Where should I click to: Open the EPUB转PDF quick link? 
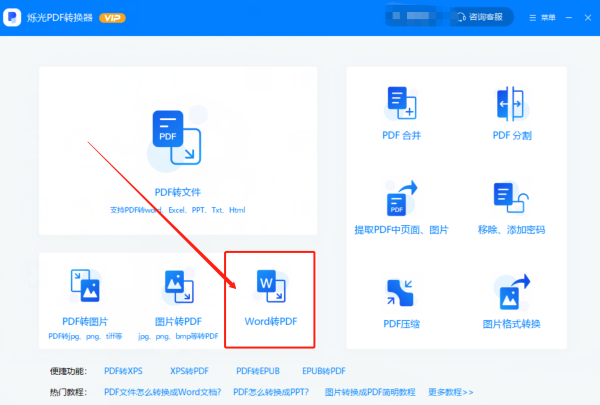coord(324,371)
